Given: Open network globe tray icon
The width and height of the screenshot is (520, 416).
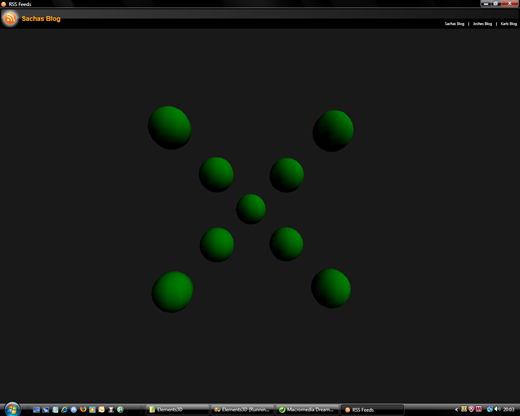Looking at the screenshot, I should point(490,409).
